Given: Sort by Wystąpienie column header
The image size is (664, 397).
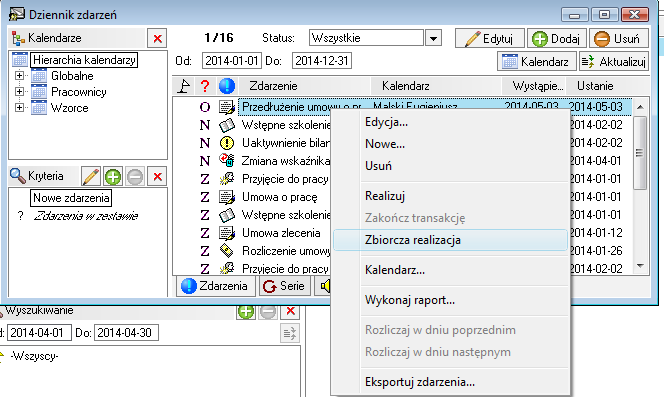Looking at the screenshot, I should click(534, 86).
